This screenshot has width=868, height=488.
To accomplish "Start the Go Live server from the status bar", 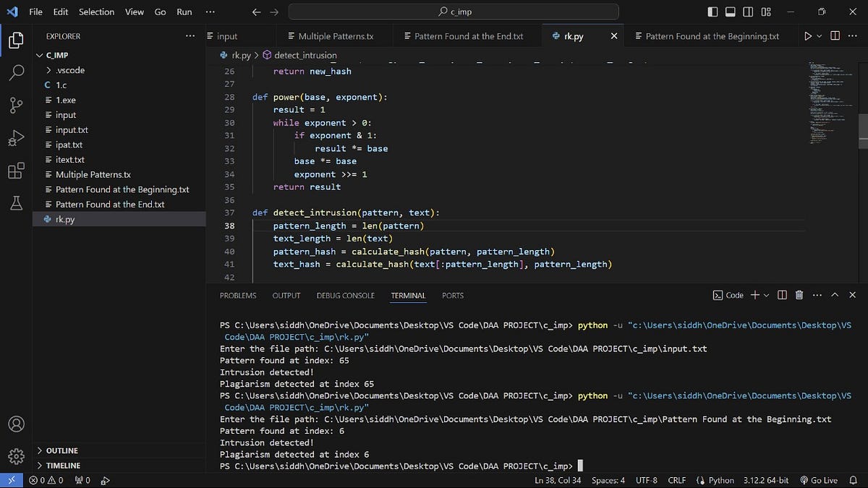I will tap(818, 479).
